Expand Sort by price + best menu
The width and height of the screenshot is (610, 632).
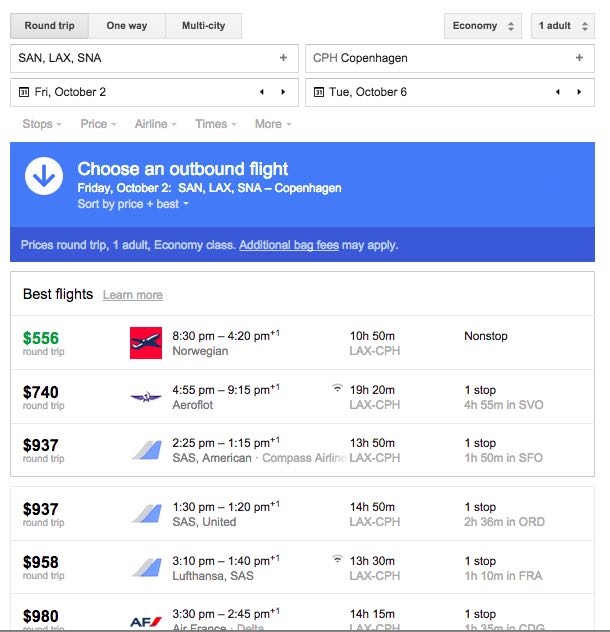coord(133,204)
